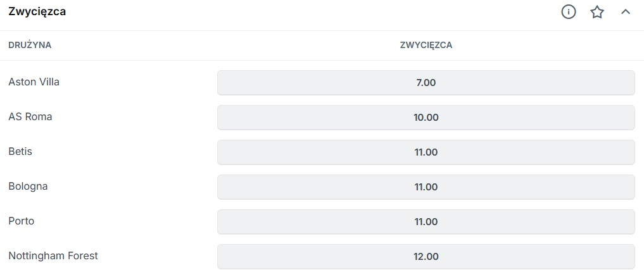Open the Porto team label
Image resolution: width=644 pixels, height=270 pixels.
point(22,221)
